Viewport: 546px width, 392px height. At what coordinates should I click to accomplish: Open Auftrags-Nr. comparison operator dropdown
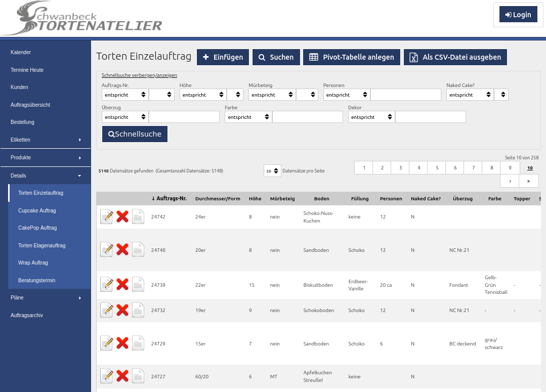pyautogui.click(x=125, y=95)
